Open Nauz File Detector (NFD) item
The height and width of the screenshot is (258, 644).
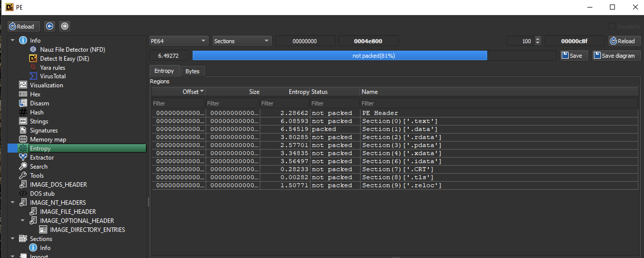72,49
